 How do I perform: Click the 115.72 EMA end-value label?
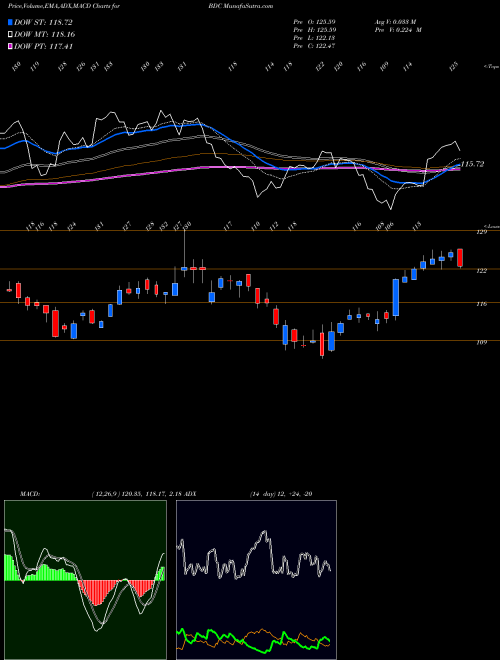pyautogui.click(x=472, y=164)
